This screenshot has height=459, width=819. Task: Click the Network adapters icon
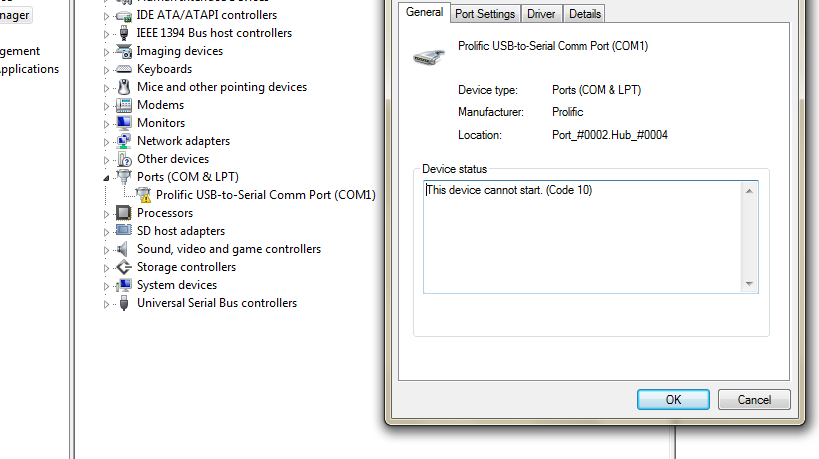[x=124, y=141]
